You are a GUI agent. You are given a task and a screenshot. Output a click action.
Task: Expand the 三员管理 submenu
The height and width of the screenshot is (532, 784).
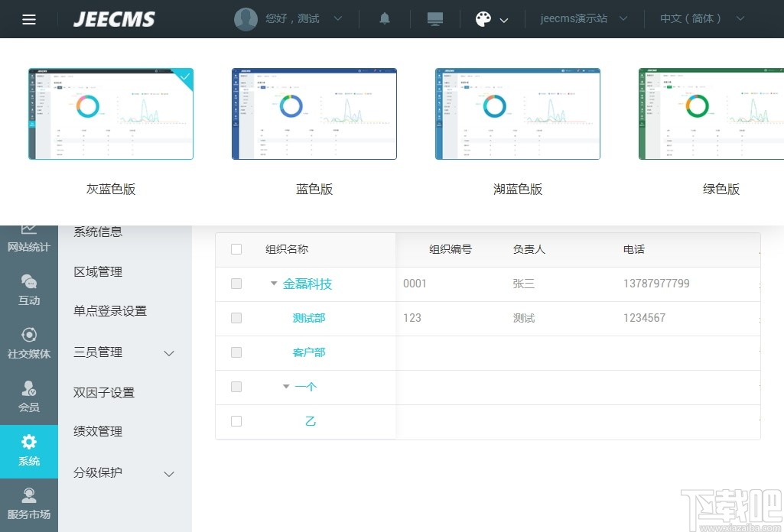99,352
